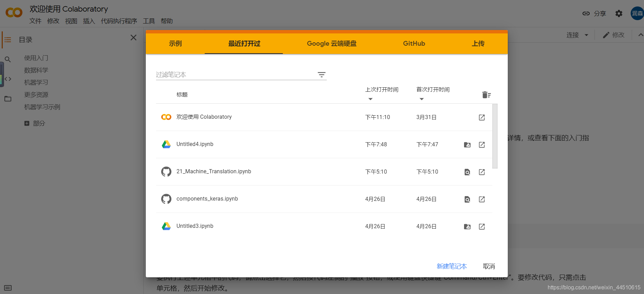Screen dimensions: 644x294
Task: Open Untitled3.ipynb in new tab icon
Action: (482, 226)
